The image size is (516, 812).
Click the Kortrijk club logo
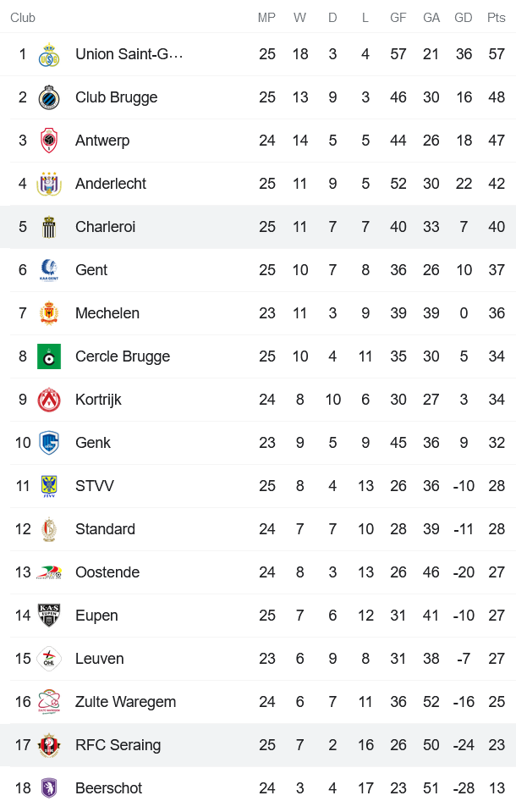coord(49,399)
